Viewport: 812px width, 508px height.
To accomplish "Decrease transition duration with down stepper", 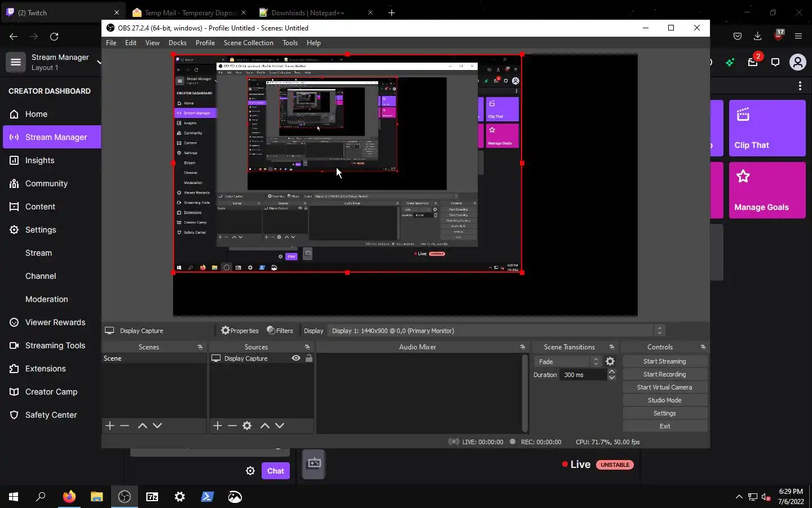I will pos(612,378).
